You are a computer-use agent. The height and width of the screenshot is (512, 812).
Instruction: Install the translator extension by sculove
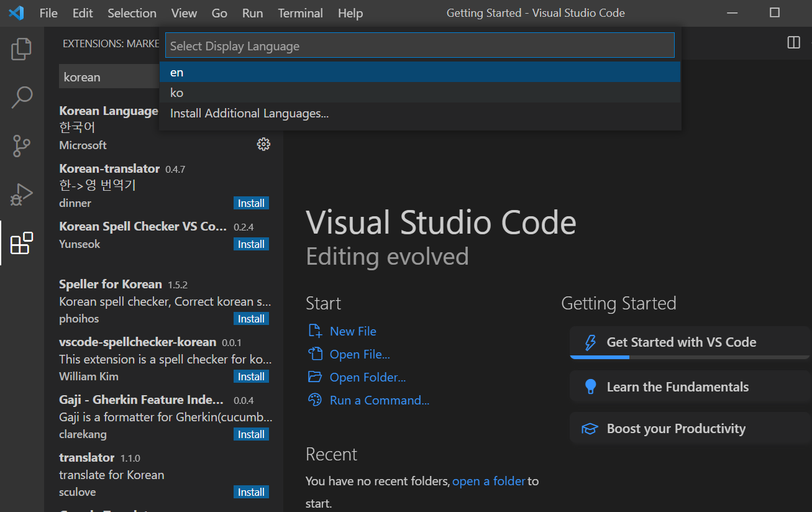click(x=251, y=492)
